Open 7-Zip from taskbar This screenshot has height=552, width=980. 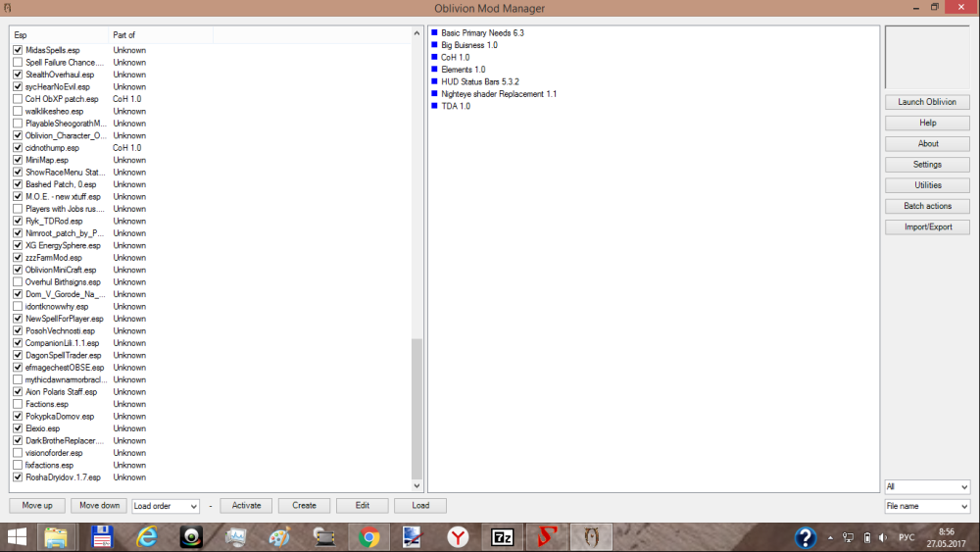point(503,537)
